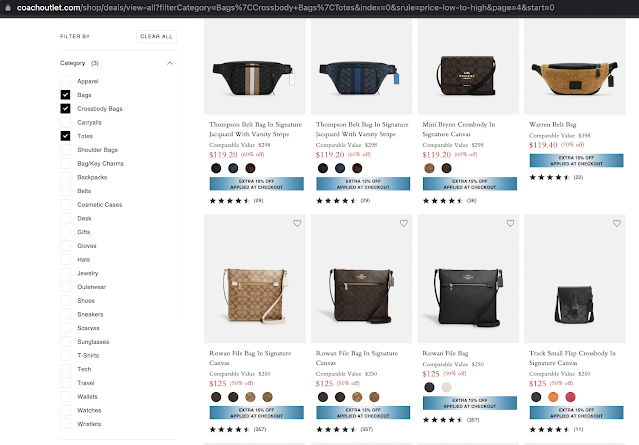Tick the Wristlets category checkbox
Image resolution: width=639 pixels, height=445 pixels.
[x=65, y=424]
